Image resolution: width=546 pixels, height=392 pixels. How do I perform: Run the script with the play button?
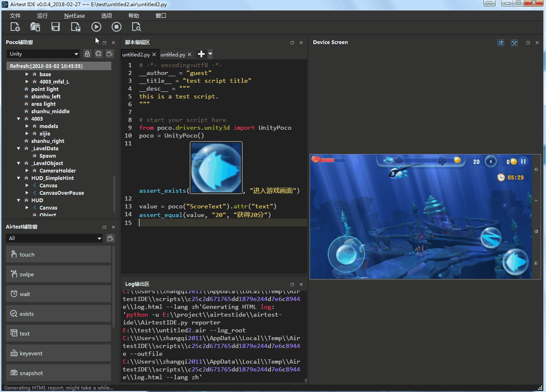pyautogui.click(x=96, y=27)
